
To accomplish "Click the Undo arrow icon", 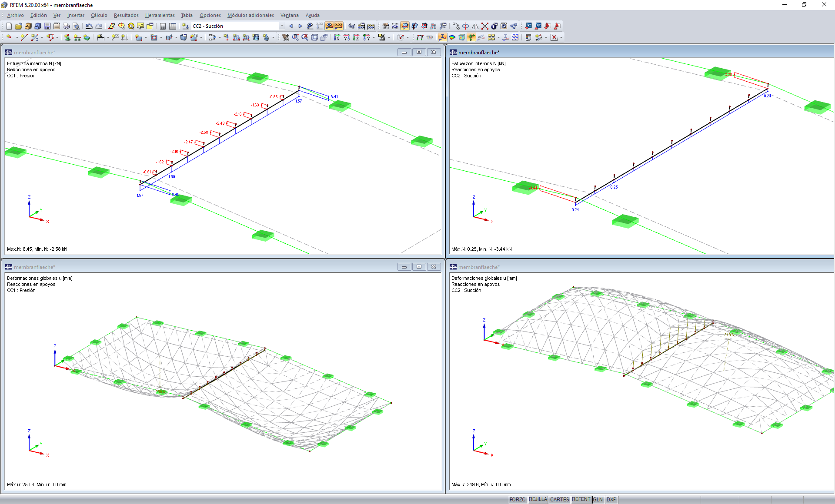I will pyautogui.click(x=89, y=26).
